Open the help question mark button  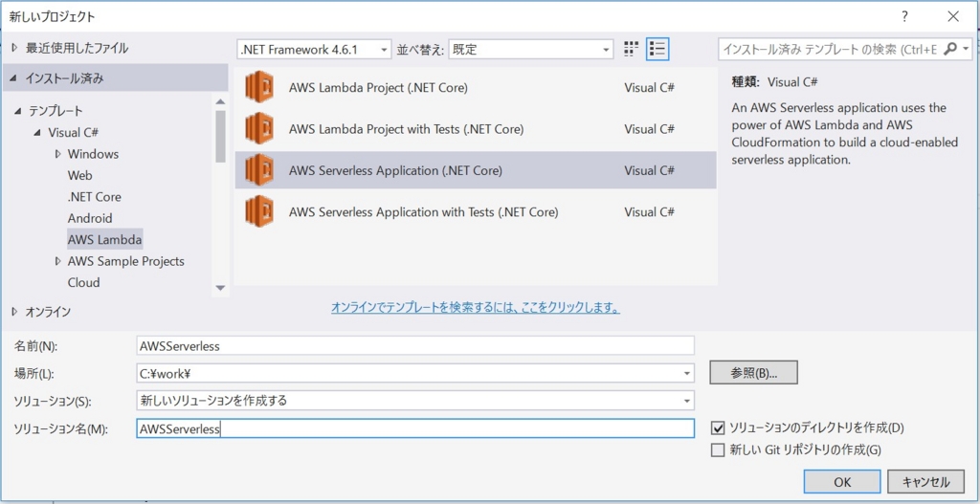pyautogui.click(x=904, y=17)
